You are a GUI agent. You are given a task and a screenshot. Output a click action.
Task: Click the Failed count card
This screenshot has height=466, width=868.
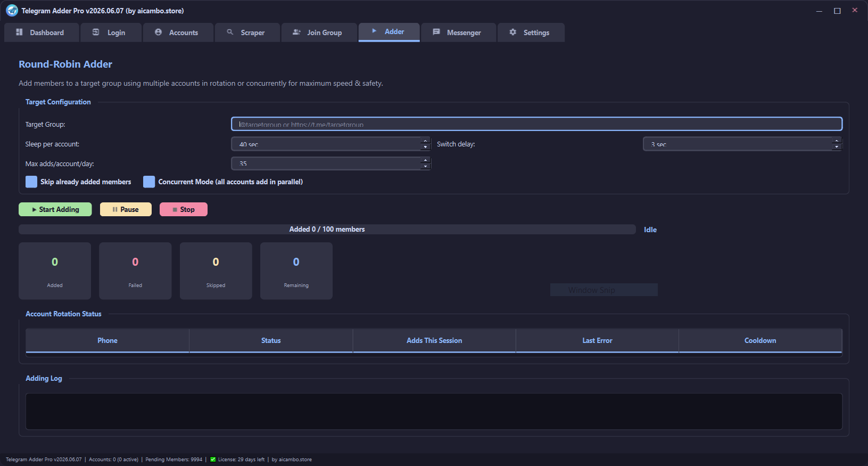135,271
